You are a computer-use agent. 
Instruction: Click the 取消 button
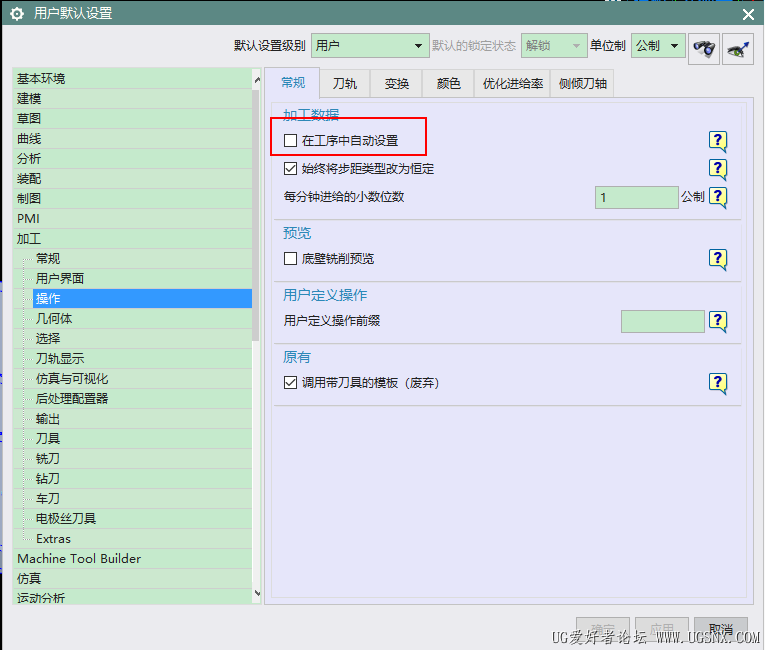[721, 629]
